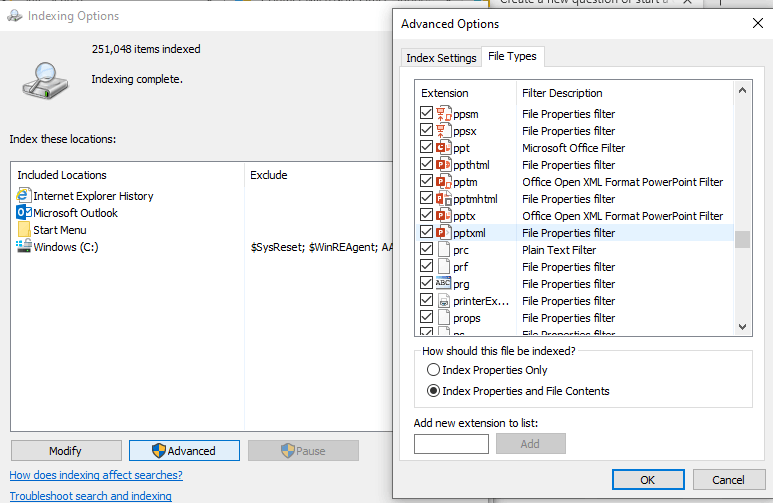Image resolution: width=773 pixels, height=503 pixels.
Task: Click the pptmhtml file type icon
Action: point(444,198)
